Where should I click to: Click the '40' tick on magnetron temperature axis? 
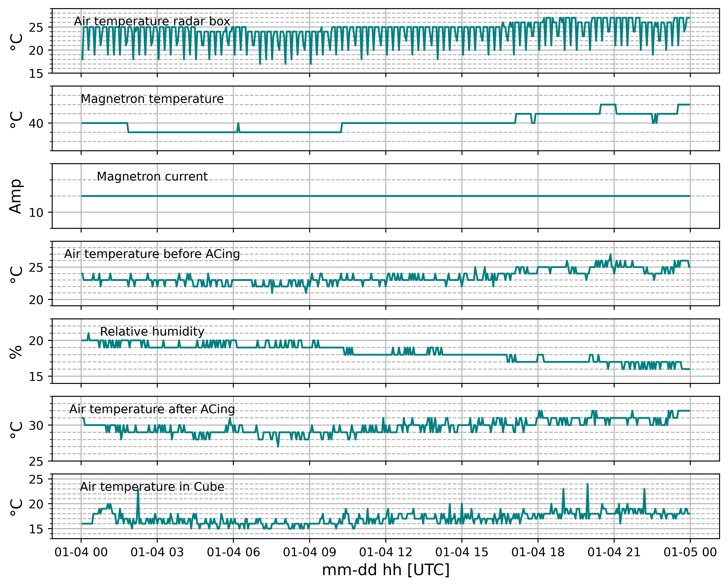[36, 123]
